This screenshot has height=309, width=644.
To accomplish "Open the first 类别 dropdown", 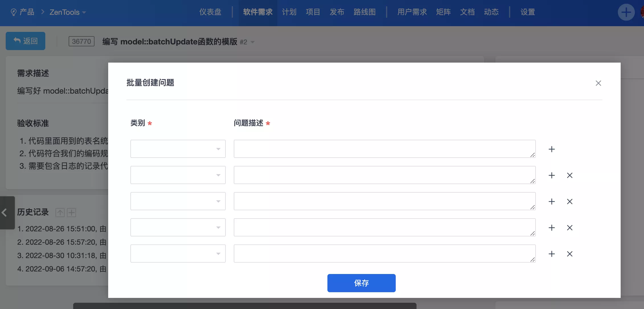I will click(x=178, y=149).
